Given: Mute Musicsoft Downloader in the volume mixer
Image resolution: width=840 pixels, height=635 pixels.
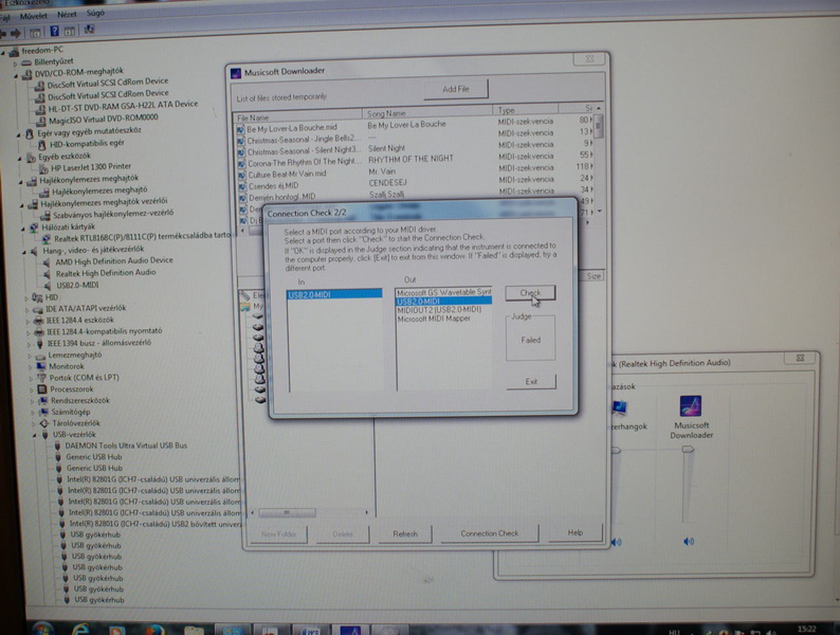Looking at the screenshot, I should tap(688, 542).
